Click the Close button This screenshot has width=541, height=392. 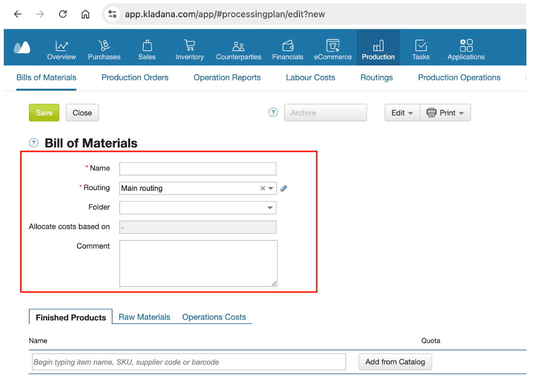pos(82,113)
